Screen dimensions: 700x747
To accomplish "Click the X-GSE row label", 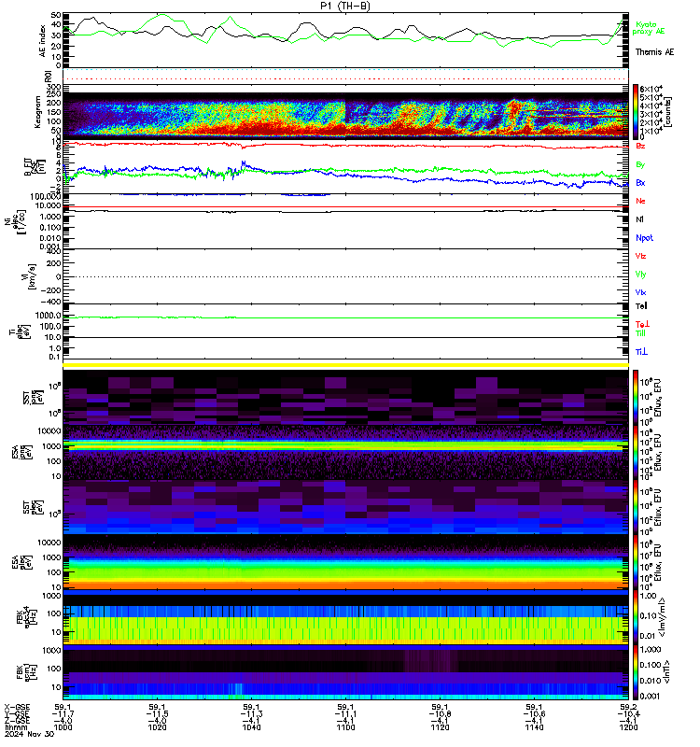I will [17, 708].
